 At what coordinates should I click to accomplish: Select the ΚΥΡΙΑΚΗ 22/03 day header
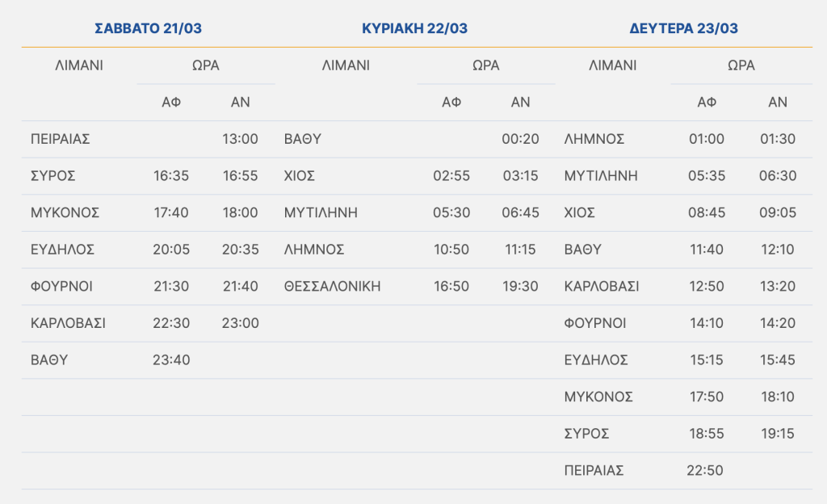click(x=414, y=29)
